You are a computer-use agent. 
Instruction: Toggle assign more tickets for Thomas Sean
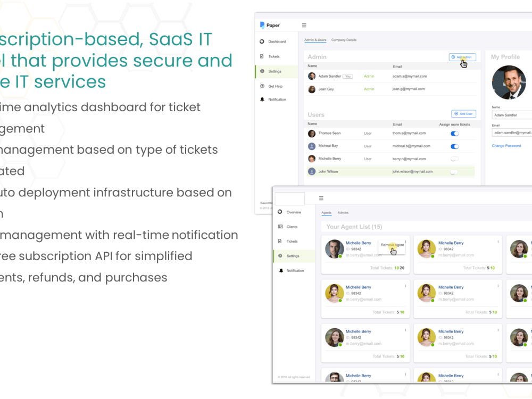tap(455, 134)
